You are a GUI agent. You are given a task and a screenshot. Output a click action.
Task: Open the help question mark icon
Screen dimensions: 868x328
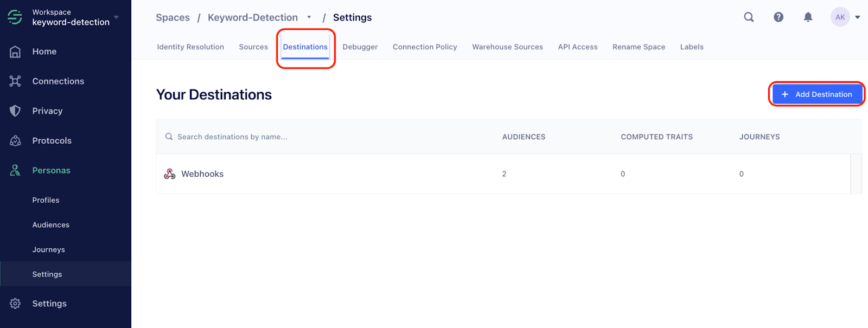point(778,17)
